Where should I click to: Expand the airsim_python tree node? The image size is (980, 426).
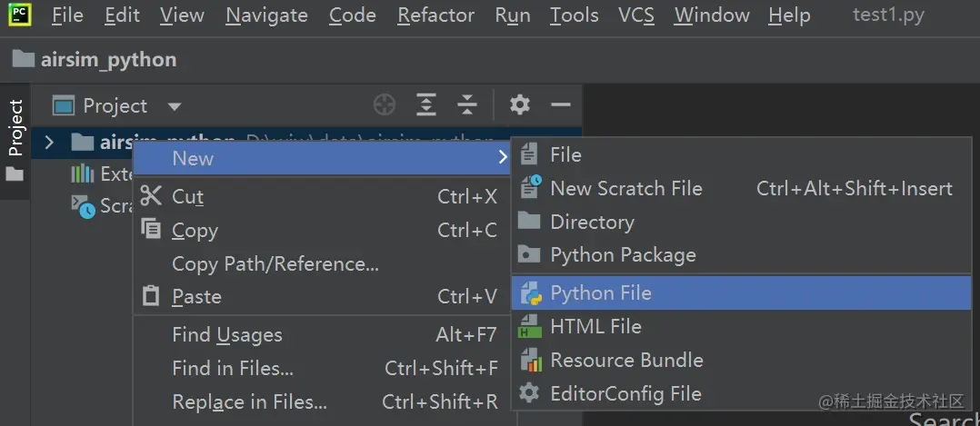click(x=50, y=143)
